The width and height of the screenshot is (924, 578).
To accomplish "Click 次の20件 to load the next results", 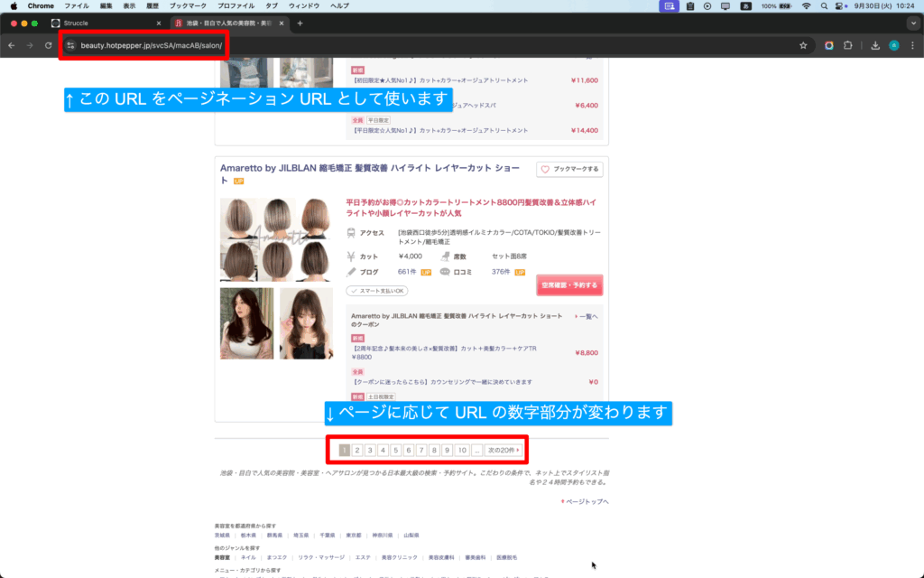I will click(504, 450).
